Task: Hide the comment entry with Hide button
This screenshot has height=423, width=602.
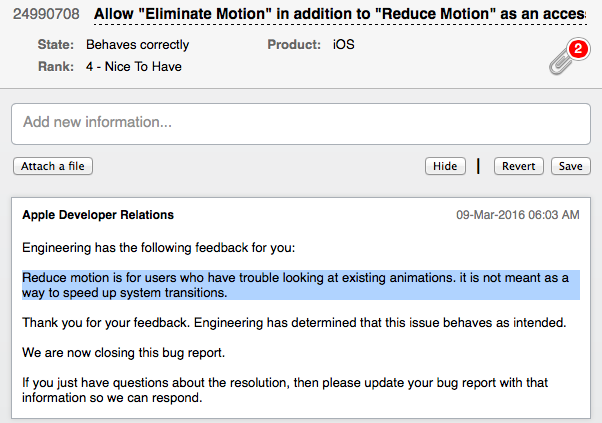Action: point(445,166)
